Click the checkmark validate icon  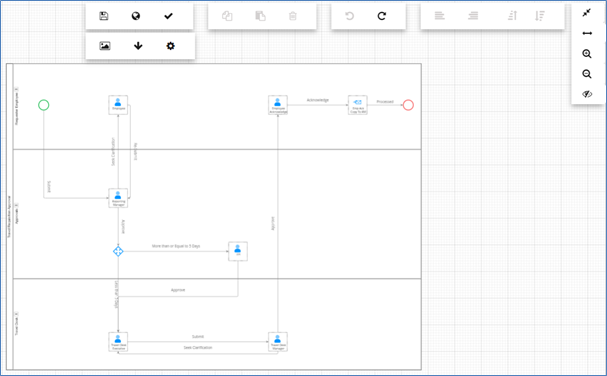(x=168, y=16)
